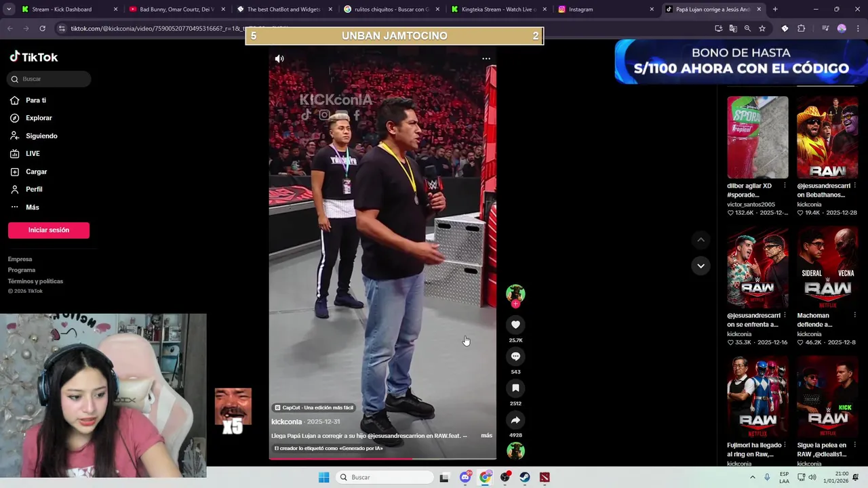Open options menu for Machoman defiende card
Viewport: 868px width, 488px height.
point(854,316)
